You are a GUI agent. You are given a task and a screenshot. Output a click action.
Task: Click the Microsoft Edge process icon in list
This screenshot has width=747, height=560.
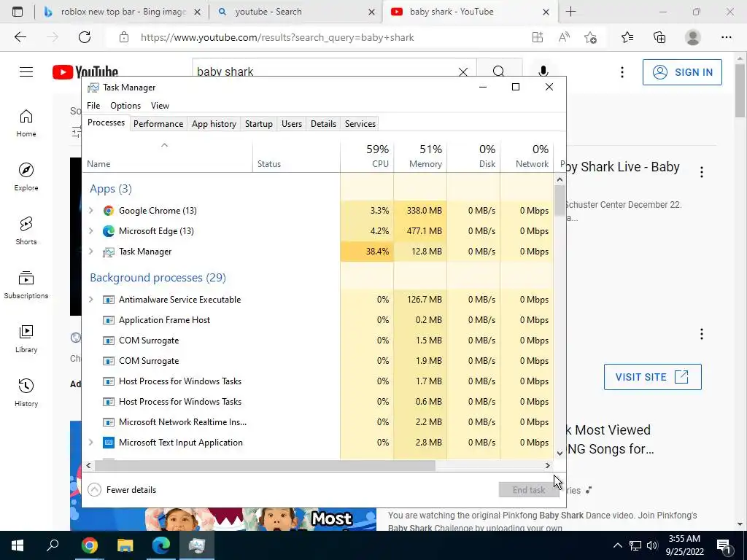(109, 231)
